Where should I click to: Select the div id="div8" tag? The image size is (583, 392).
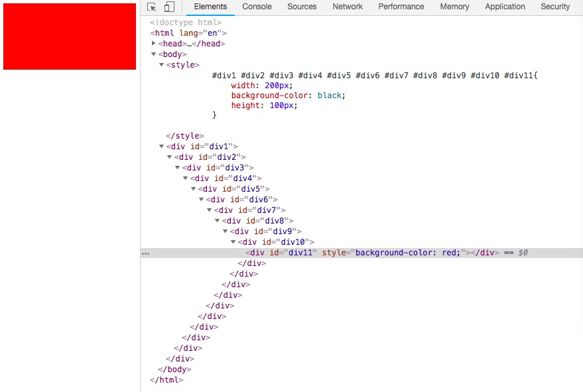257,221
